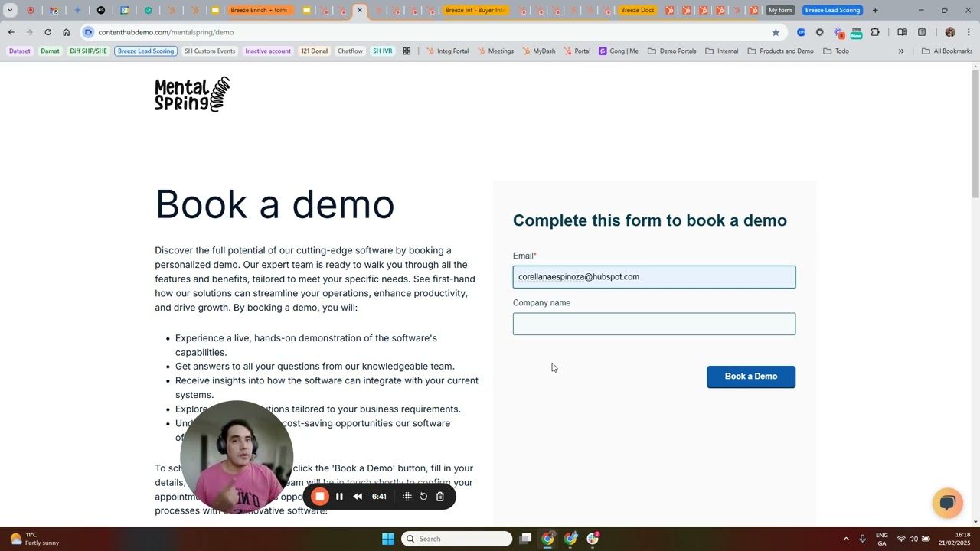Open the Chrome extensions puzzle menu
Screen dimensions: 980x551
[x=875, y=32]
